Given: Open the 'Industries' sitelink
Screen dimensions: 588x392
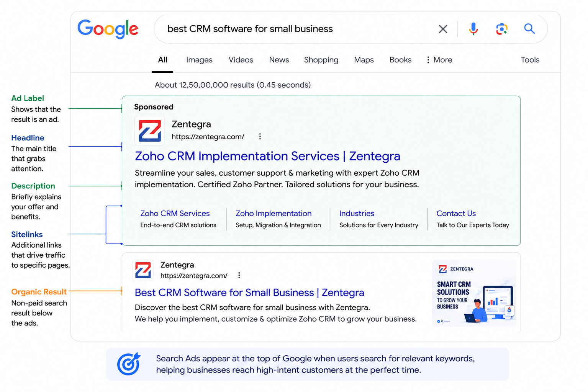Looking at the screenshot, I should [357, 214].
